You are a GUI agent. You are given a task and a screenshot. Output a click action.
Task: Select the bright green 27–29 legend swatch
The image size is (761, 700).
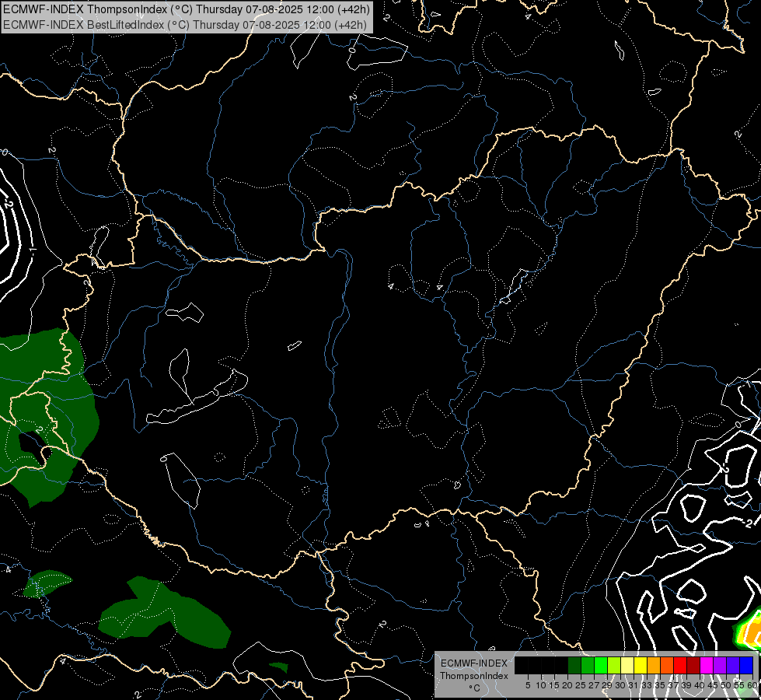coord(601,665)
